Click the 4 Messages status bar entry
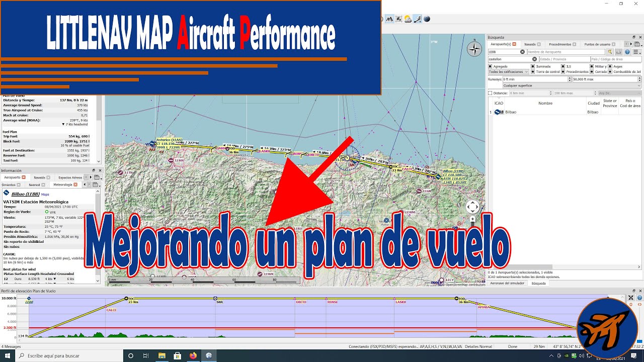The image size is (644, 362). (x=11, y=346)
